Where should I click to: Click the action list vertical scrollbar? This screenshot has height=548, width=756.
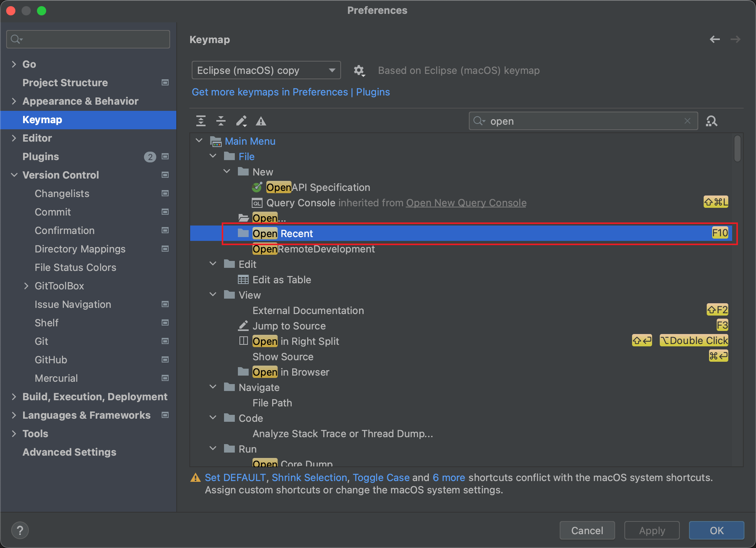[x=737, y=149]
